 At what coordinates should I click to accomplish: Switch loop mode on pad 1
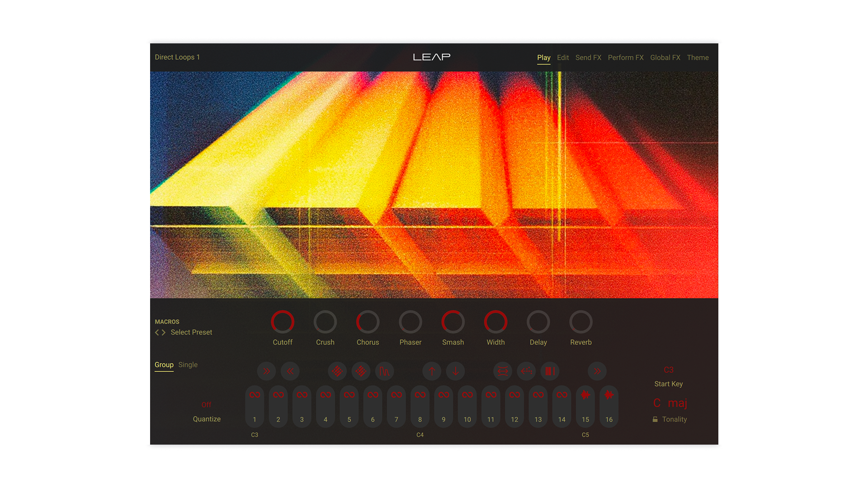pos(255,394)
